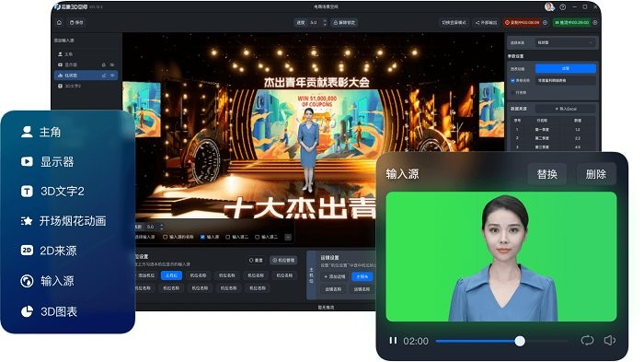Toggle lock icon on the 显示器 row
The height and width of the screenshot is (362, 644).
[103, 65]
